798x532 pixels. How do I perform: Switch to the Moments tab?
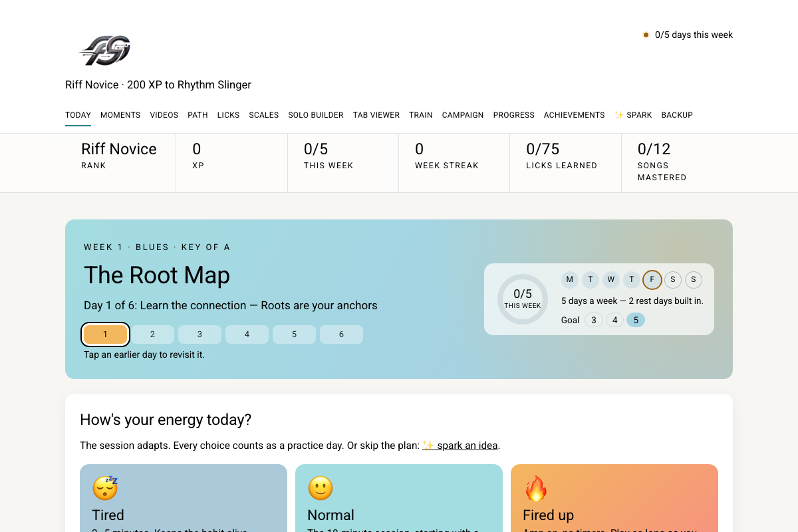coord(120,115)
